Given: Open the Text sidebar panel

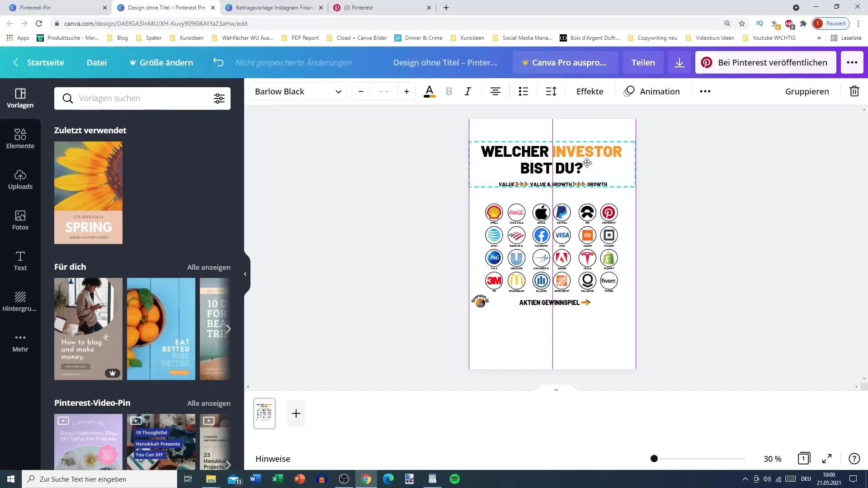Looking at the screenshot, I should pos(20,261).
